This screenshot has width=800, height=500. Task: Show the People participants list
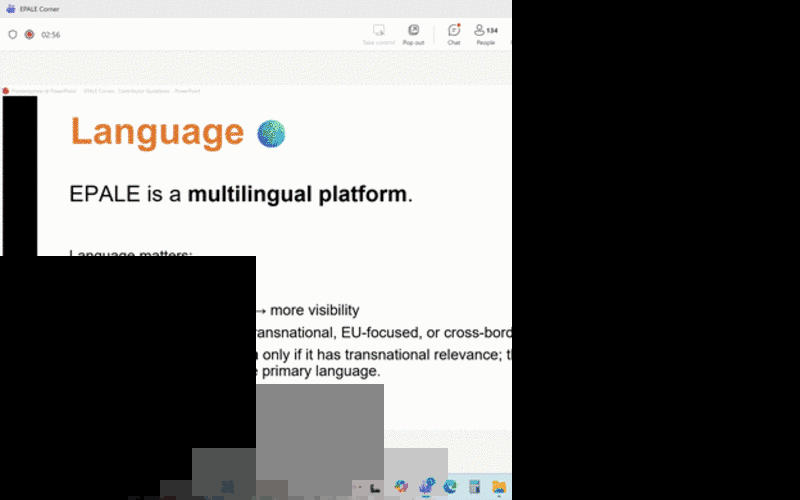click(x=485, y=35)
